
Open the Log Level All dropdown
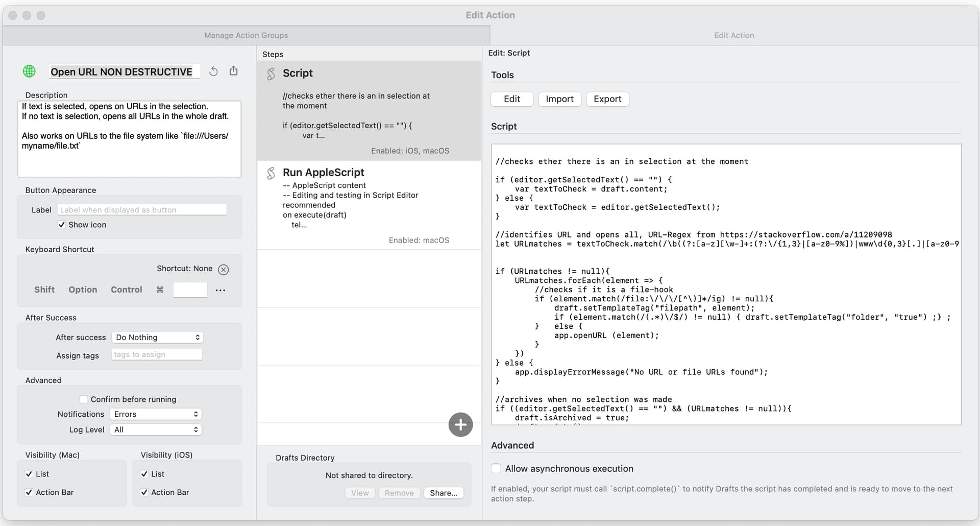(156, 430)
